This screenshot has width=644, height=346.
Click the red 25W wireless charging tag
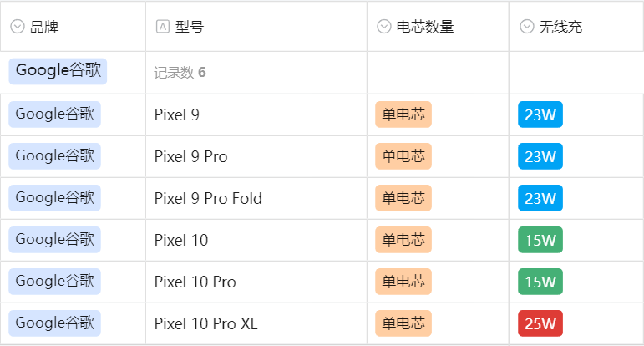pos(540,323)
